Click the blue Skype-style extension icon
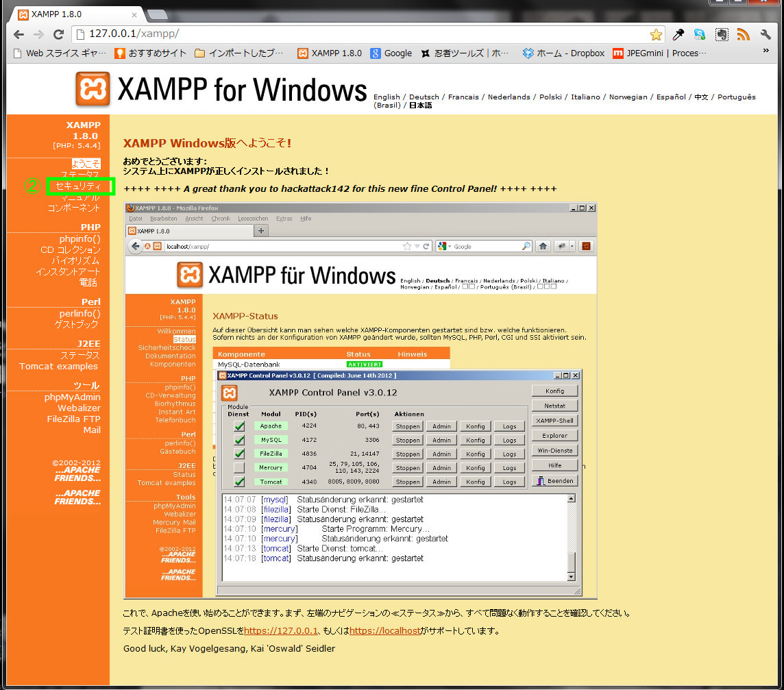The height and width of the screenshot is (690, 784). pos(700,34)
